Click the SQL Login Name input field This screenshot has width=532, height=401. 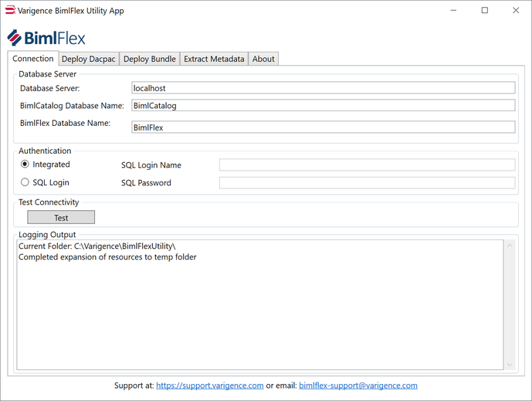pyautogui.click(x=367, y=165)
